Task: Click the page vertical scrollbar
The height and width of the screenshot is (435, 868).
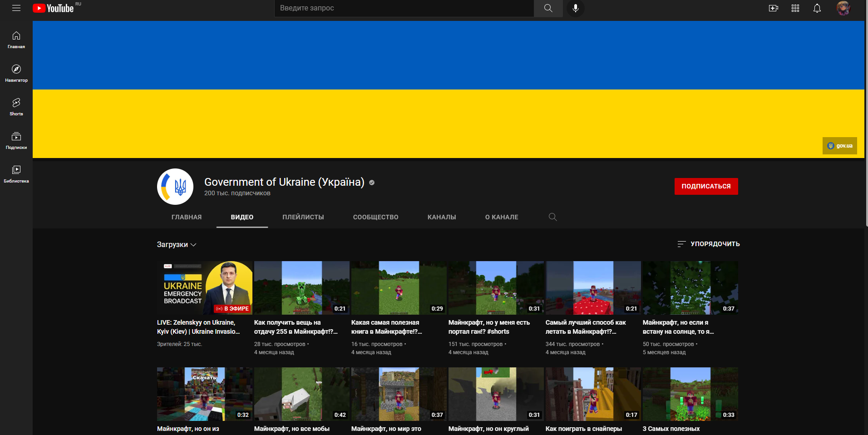Action: (866, 114)
